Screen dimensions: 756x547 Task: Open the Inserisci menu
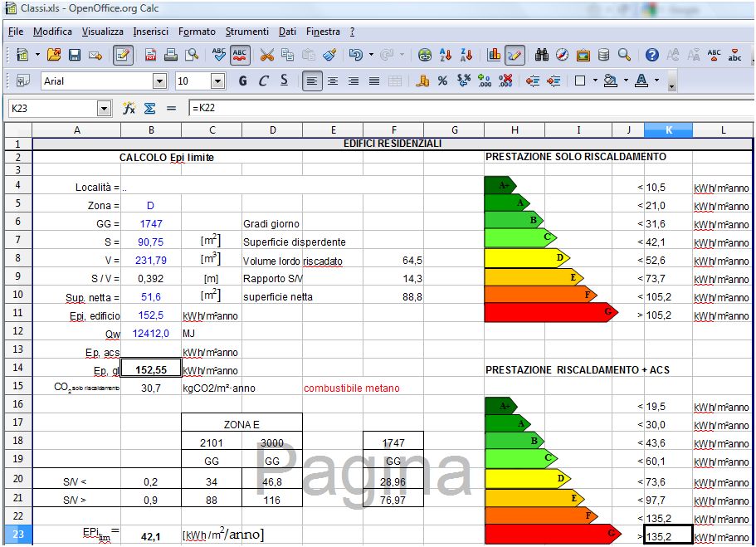[151, 32]
